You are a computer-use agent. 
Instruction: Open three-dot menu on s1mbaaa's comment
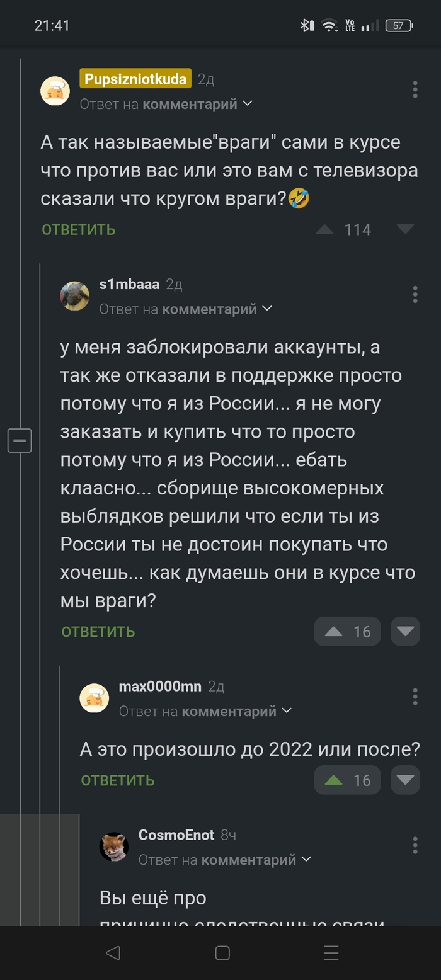(x=415, y=294)
